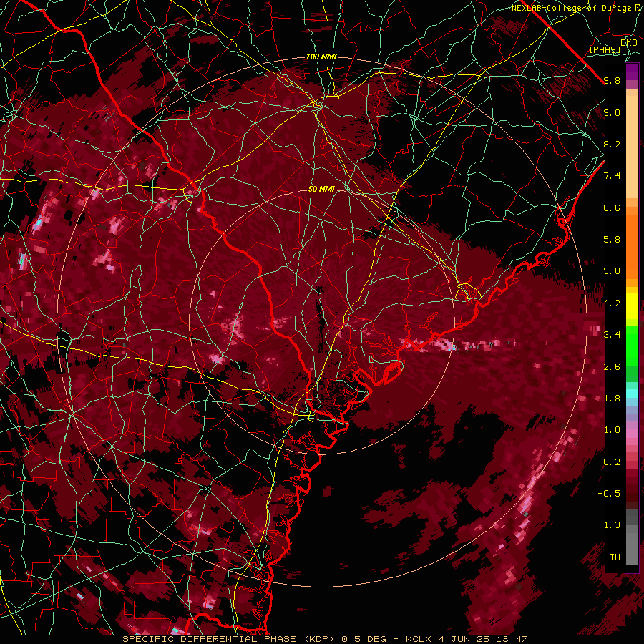This screenshot has height=644, width=644.
Task: Pick the orange segment of the color bar
Action: [632, 247]
